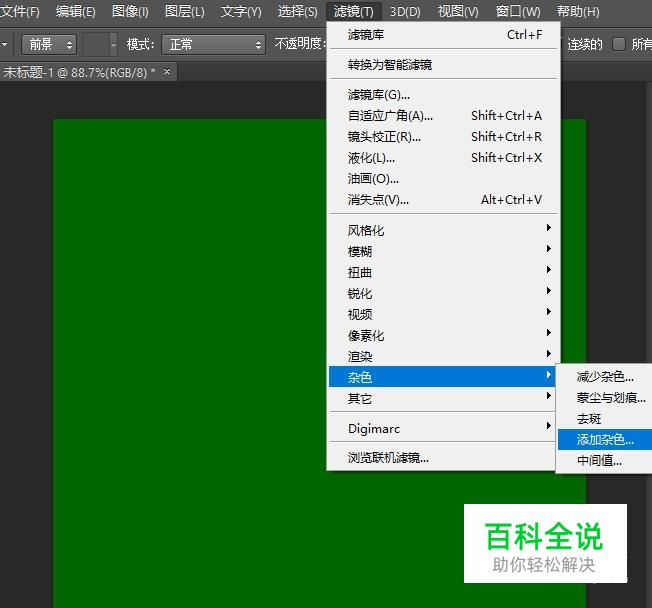The height and width of the screenshot is (608, 652).
Task: Expand the 模糊 submenu
Action: click(444, 251)
